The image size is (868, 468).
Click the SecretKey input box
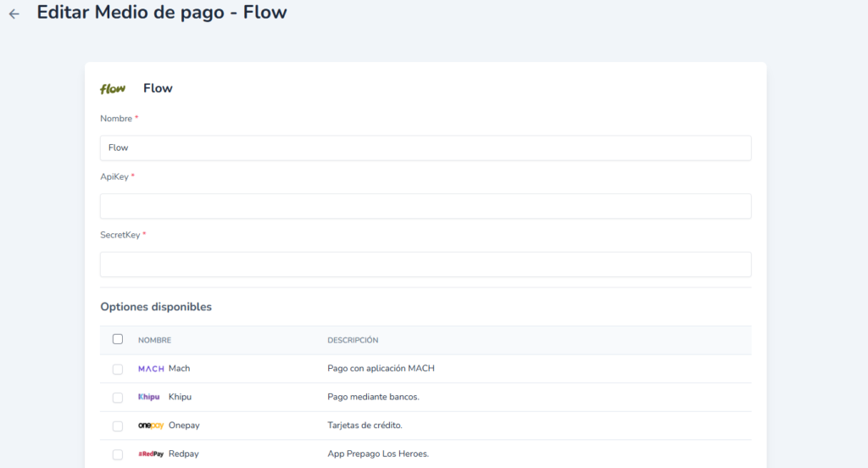pyautogui.click(x=426, y=264)
